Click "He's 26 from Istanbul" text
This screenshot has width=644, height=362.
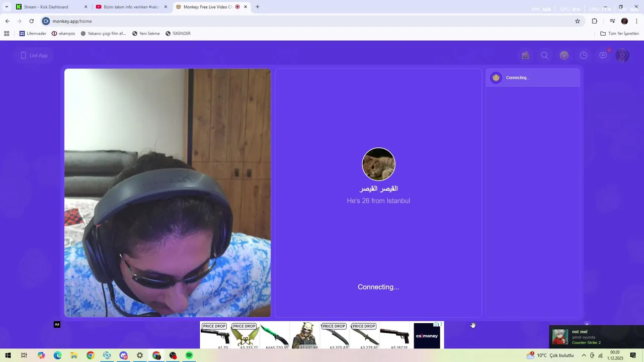[378, 201]
